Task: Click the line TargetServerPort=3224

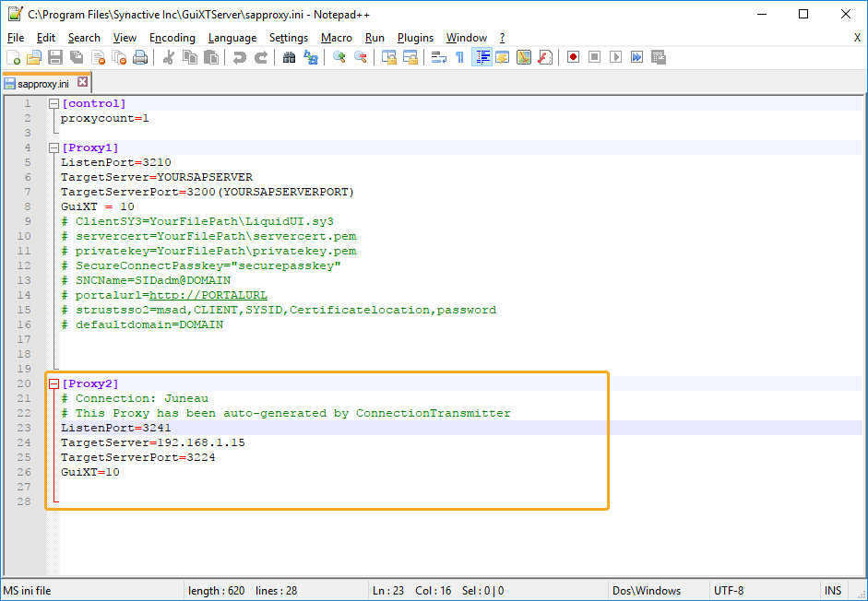Action: tap(137, 457)
